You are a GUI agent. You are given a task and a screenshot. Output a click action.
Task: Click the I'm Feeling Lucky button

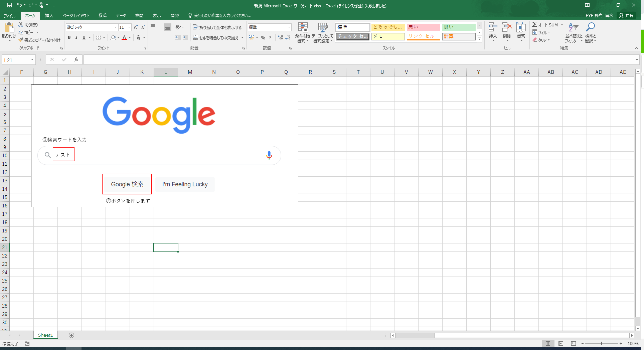(185, 184)
